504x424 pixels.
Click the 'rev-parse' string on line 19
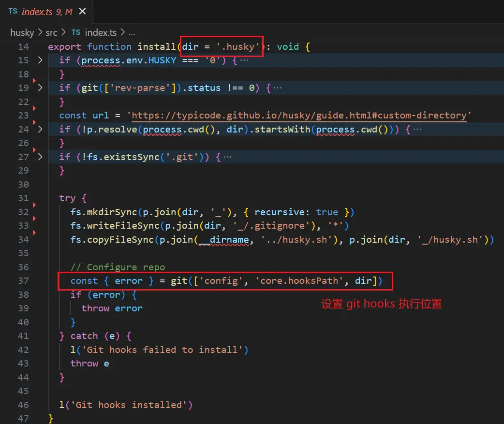coord(140,88)
